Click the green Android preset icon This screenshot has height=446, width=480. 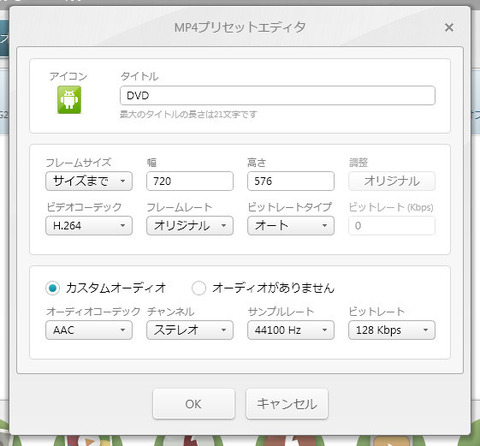(69, 100)
